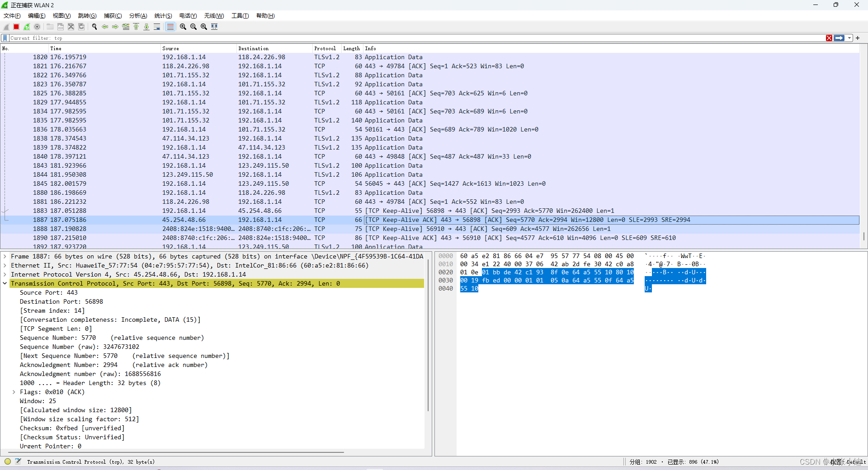868x470 pixels.
Task: Select packet 1883 TCP Keep-Alive row
Action: (430, 211)
